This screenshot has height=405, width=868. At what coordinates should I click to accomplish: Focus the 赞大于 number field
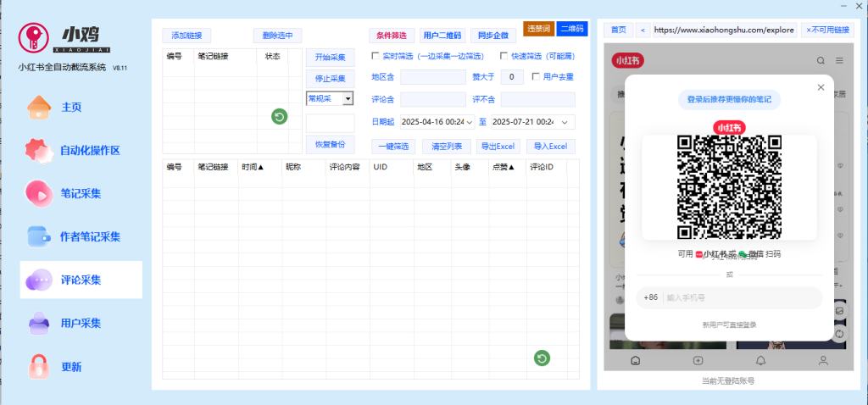pos(512,77)
